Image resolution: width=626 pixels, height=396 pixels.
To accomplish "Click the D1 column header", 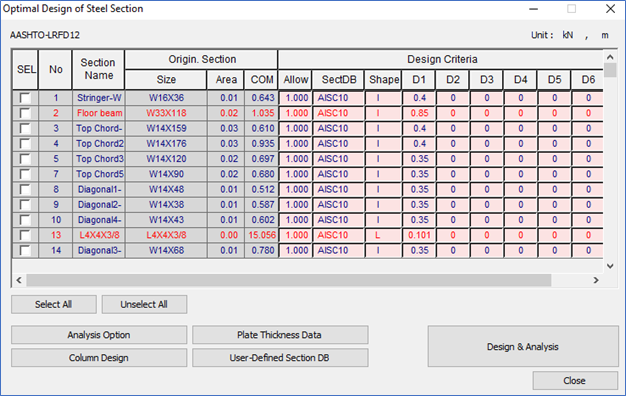I will point(419,80).
